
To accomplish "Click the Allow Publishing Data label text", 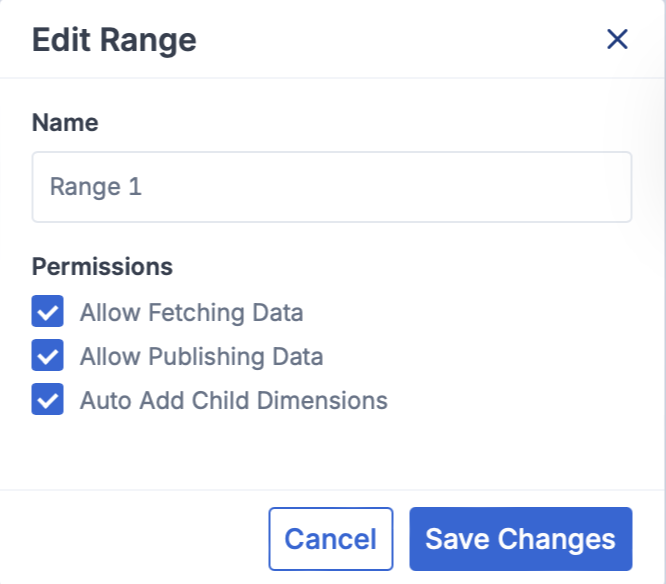I will tap(201, 356).
